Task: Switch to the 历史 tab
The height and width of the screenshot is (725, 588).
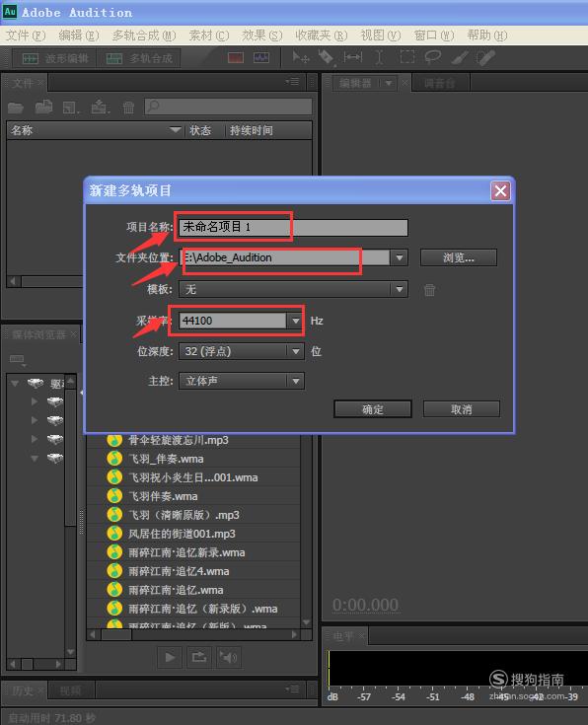Action: point(25,690)
